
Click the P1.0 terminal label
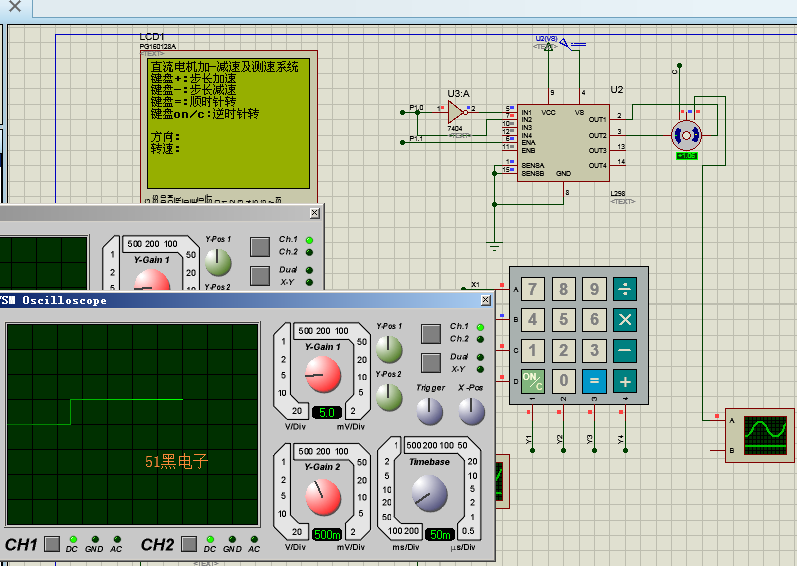(x=416, y=108)
